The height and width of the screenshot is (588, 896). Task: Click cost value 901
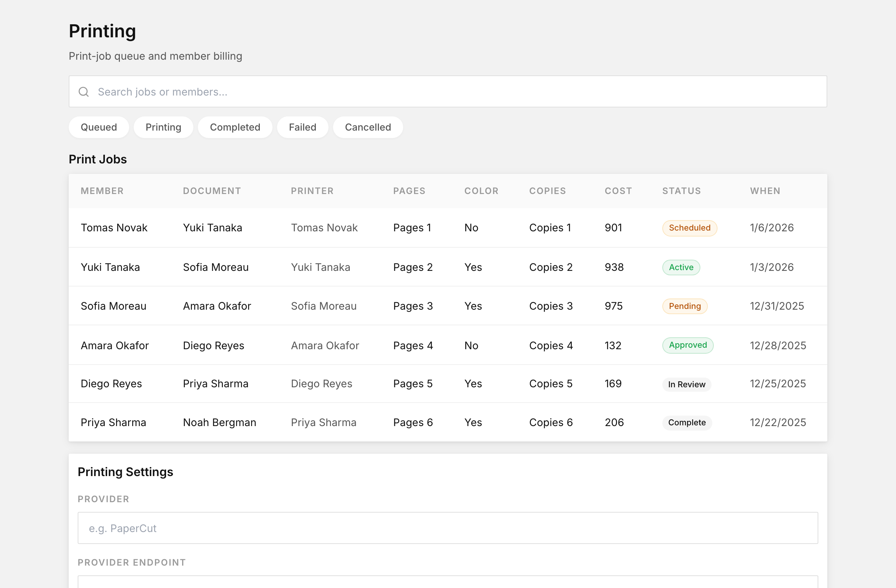(613, 228)
